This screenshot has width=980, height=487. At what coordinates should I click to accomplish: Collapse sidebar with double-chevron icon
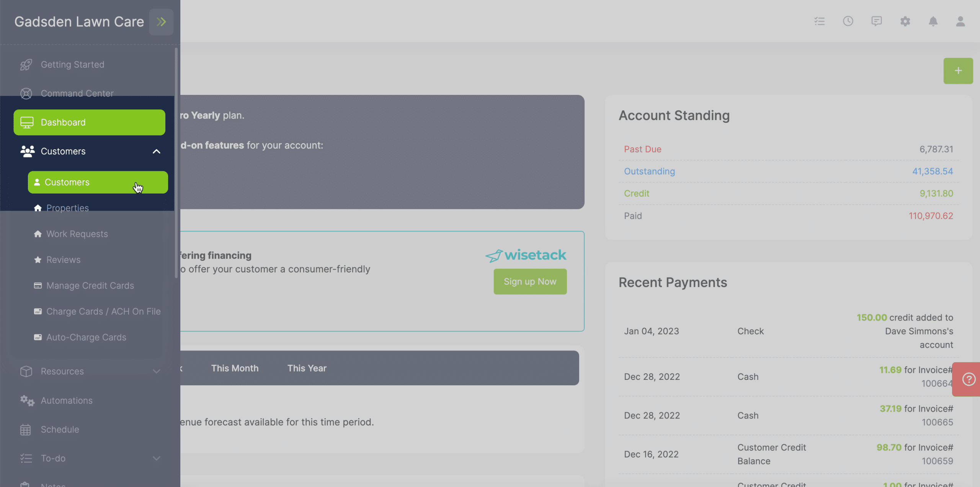tap(161, 22)
